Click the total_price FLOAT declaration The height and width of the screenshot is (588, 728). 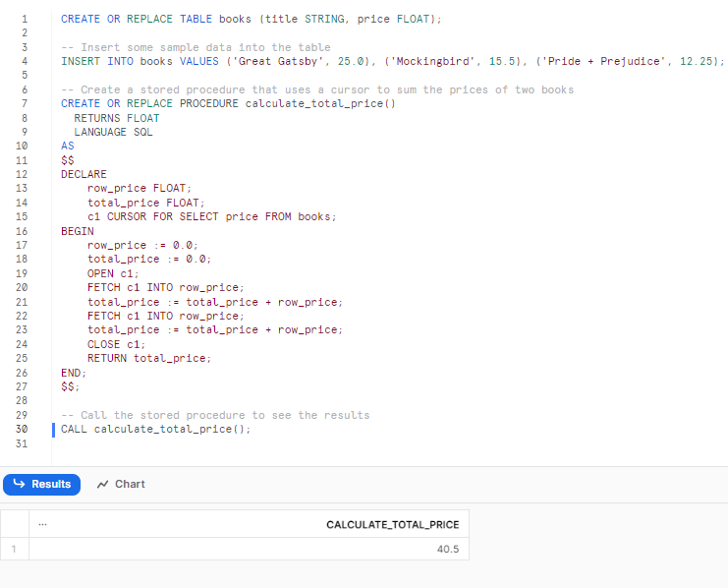(145, 203)
